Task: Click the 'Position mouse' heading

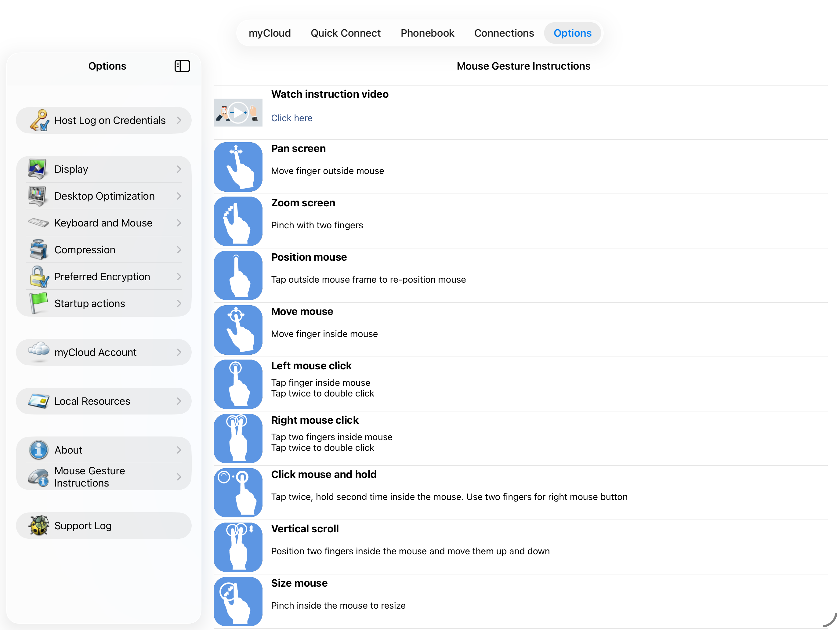Action: click(x=309, y=257)
